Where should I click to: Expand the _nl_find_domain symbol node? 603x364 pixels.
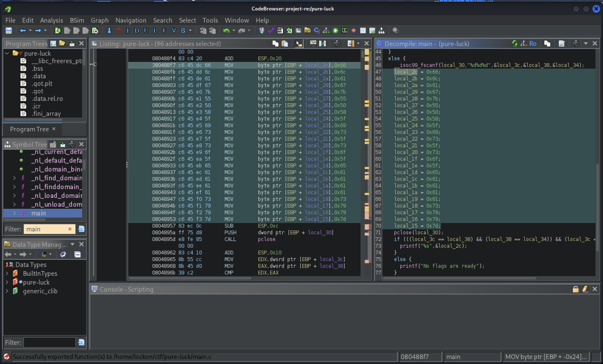tap(14, 178)
